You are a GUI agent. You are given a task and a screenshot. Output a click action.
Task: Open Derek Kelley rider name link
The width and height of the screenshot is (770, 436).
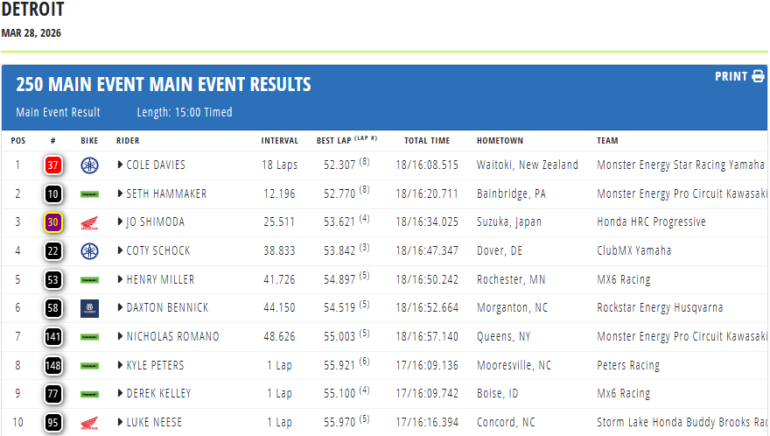coord(159,394)
